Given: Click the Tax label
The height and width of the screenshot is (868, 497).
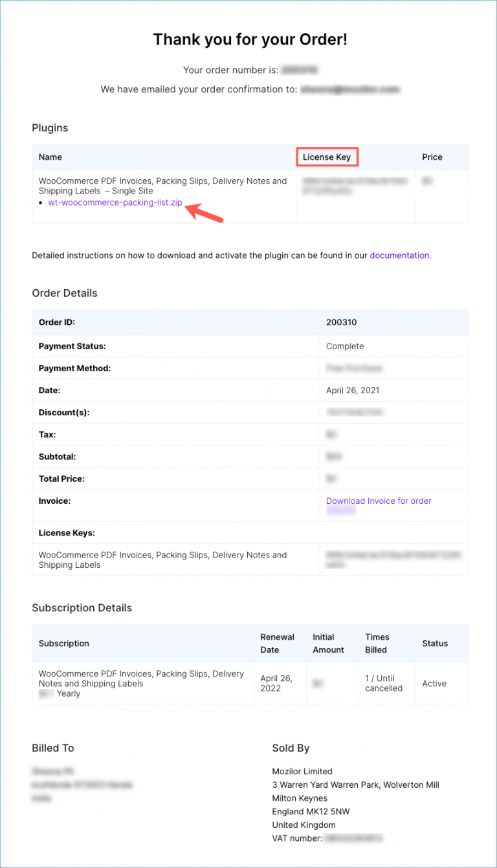Looking at the screenshot, I should click(47, 435).
